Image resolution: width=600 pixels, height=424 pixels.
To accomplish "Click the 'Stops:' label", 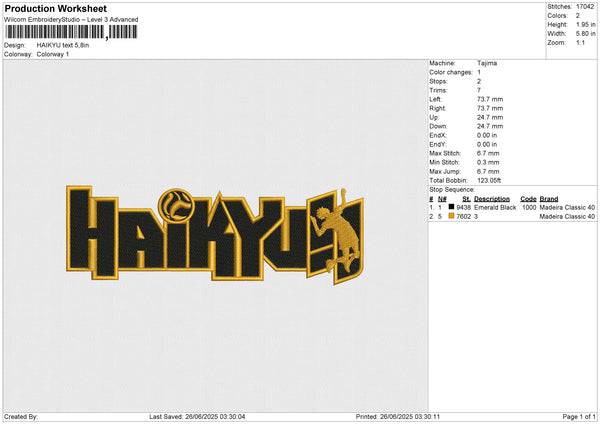I will pos(438,81).
